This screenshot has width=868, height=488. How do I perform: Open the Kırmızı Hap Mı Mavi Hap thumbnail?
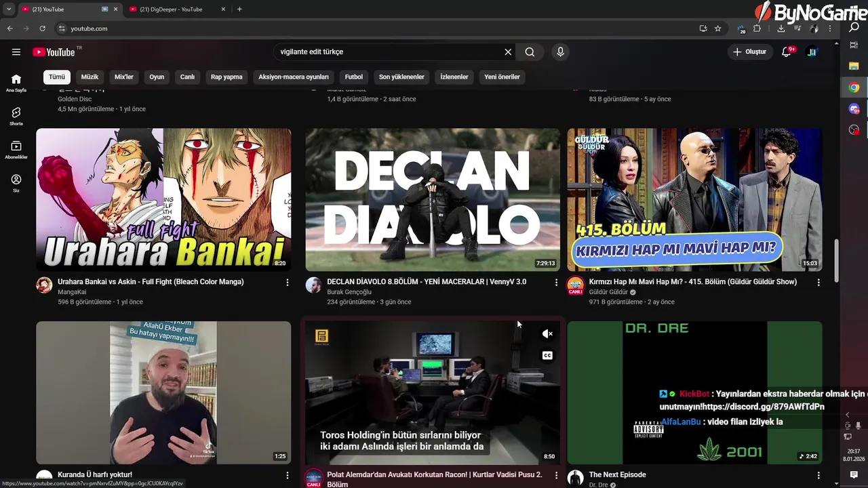[x=694, y=200]
